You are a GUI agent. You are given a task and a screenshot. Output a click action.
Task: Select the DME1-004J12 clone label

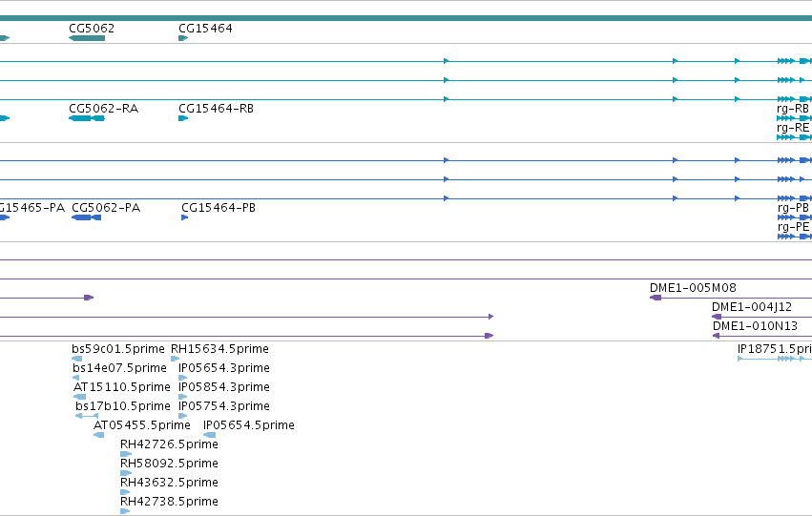pyautogui.click(x=752, y=307)
